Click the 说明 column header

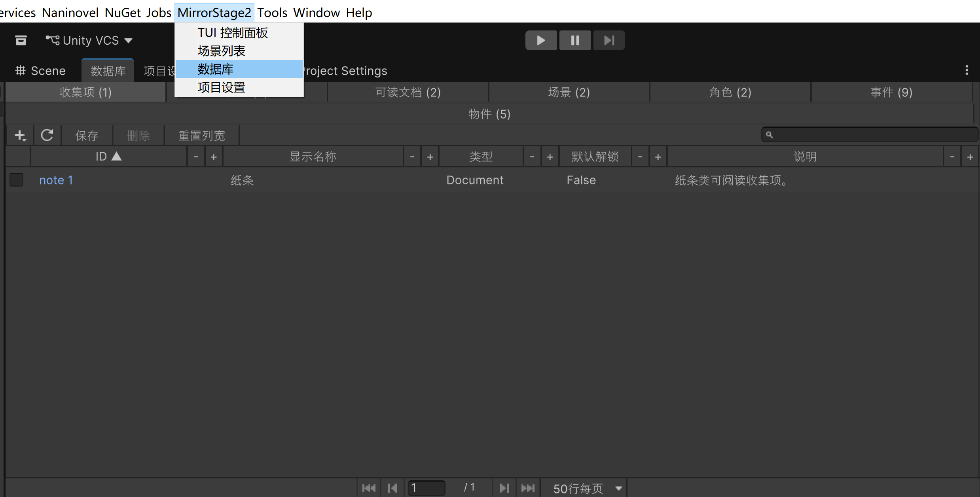[x=805, y=157]
